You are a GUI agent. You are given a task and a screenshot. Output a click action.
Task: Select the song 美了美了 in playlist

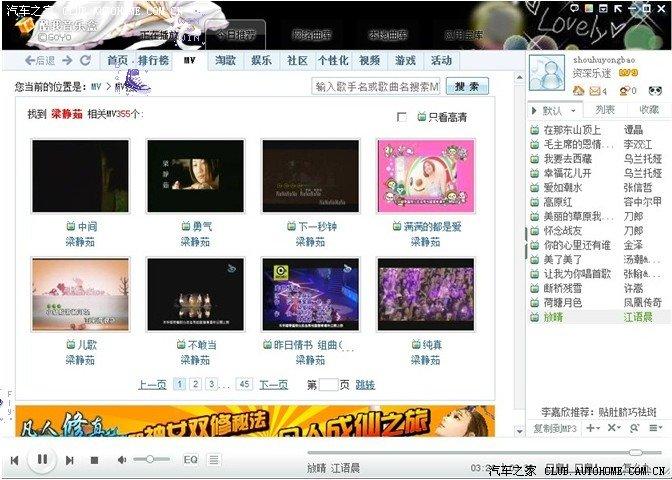(599, 260)
